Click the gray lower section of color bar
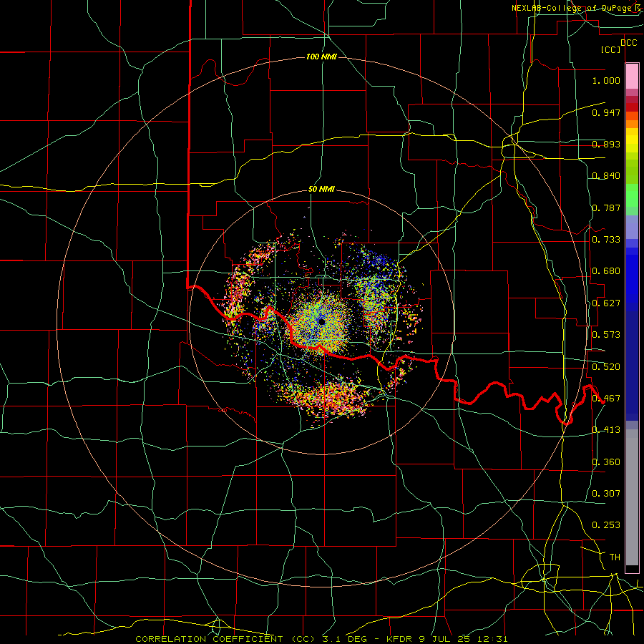The width and height of the screenshot is (644, 644). point(632,497)
